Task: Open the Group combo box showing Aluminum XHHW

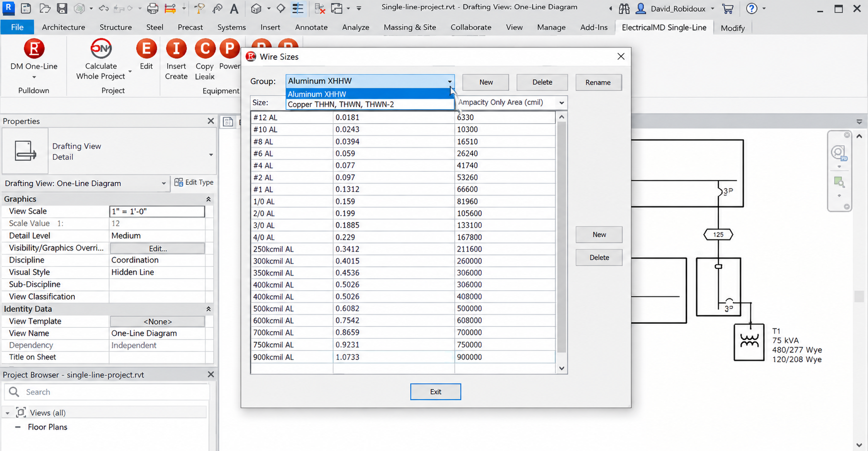Action: 370,81
